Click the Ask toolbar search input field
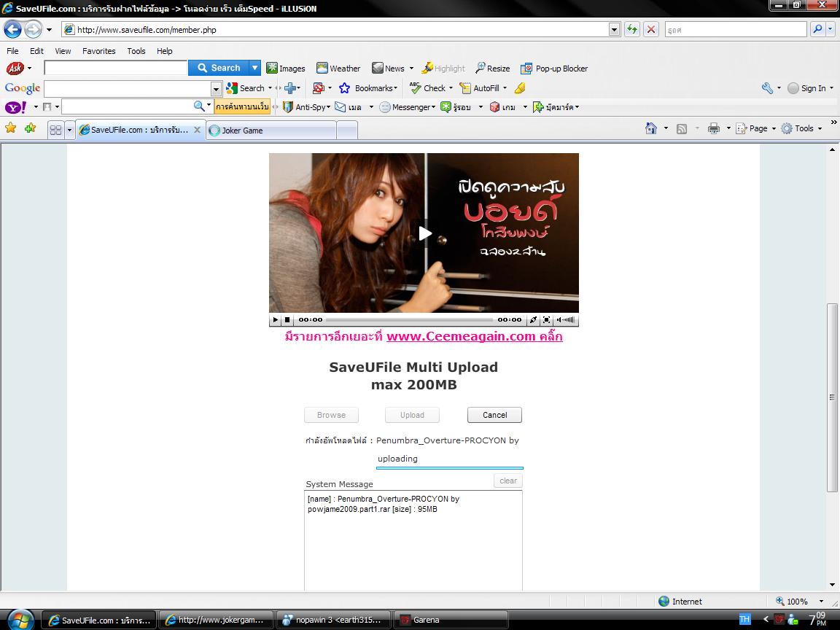 (x=116, y=68)
